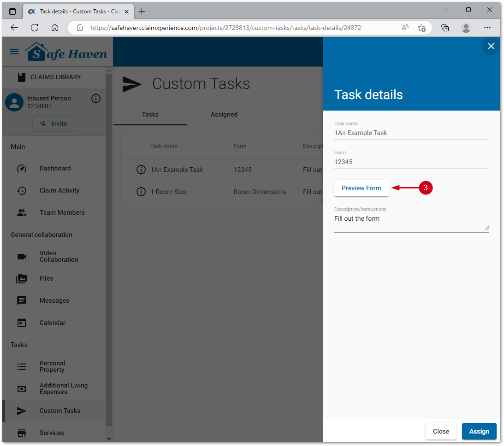The width and height of the screenshot is (504, 446).
Task: Close the Task details panel with X
Action: 491,46
